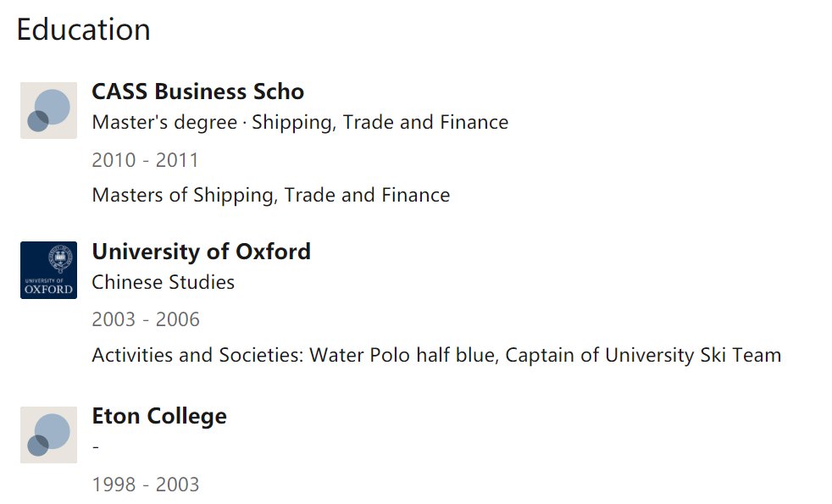Click the 1998 - 2003 date range
The width and height of the screenshot is (832, 504).
(146, 485)
